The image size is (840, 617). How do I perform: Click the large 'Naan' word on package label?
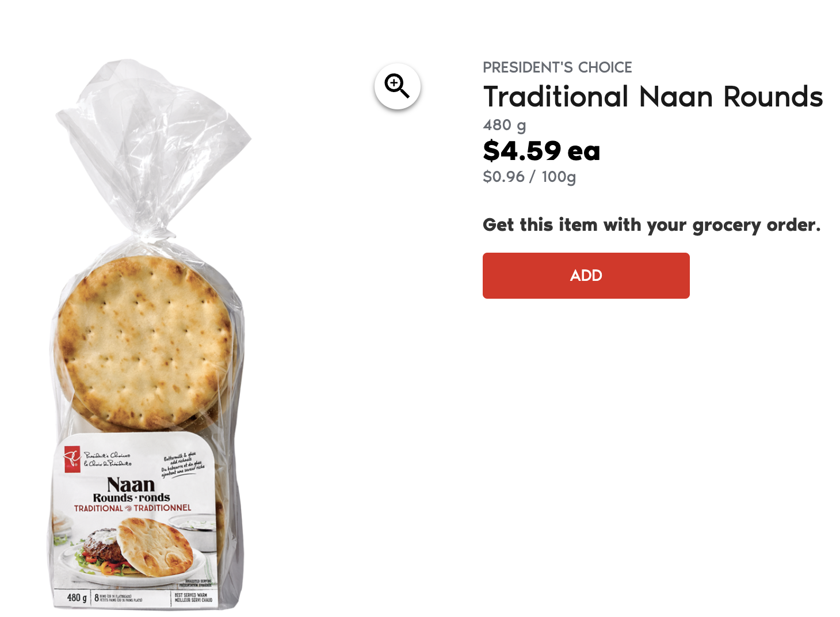coord(131,484)
